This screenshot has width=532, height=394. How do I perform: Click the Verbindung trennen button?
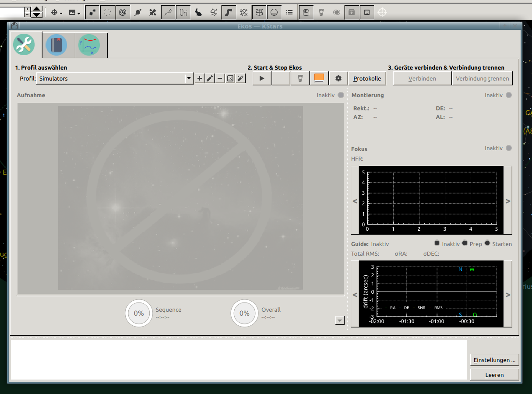coord(482,78)
